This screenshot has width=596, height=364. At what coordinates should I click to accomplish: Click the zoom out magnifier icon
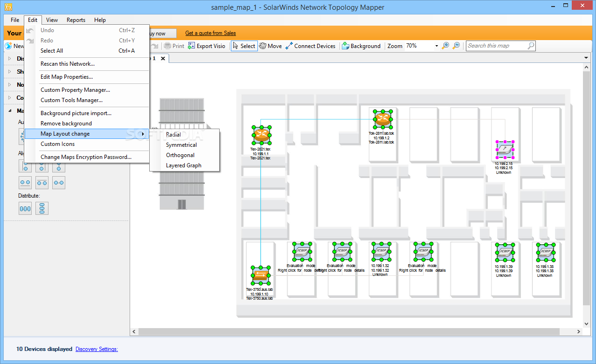coord(456,46)
